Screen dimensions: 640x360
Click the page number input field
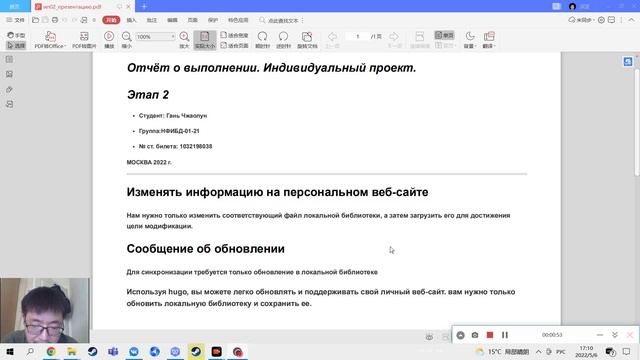point(358,36)
